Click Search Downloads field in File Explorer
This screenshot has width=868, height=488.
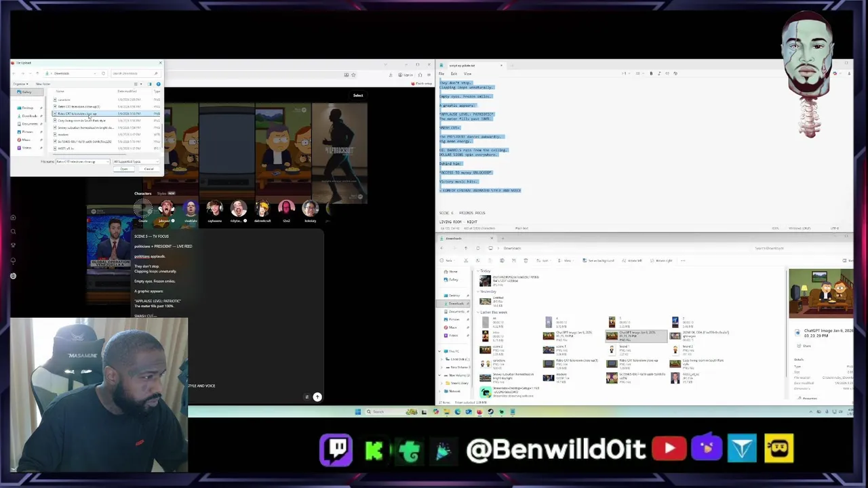point(797,248)
